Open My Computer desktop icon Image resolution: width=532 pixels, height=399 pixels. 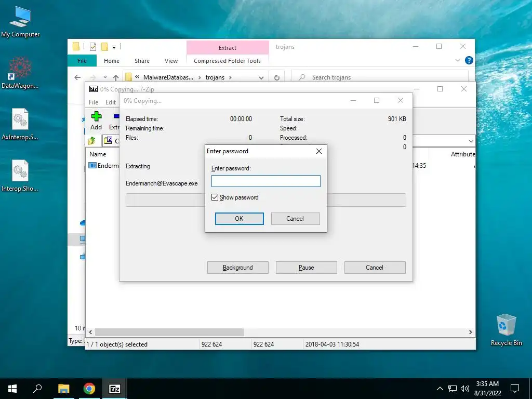(x=20, y=22)
